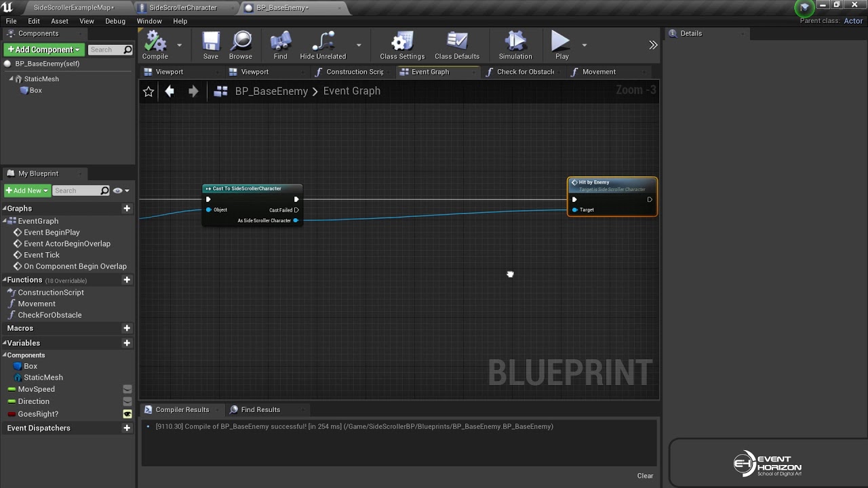Expand the toolbar overflow chevrons
Image resolution: width=868 pixels, height=488 pixels.
(653, 45)
